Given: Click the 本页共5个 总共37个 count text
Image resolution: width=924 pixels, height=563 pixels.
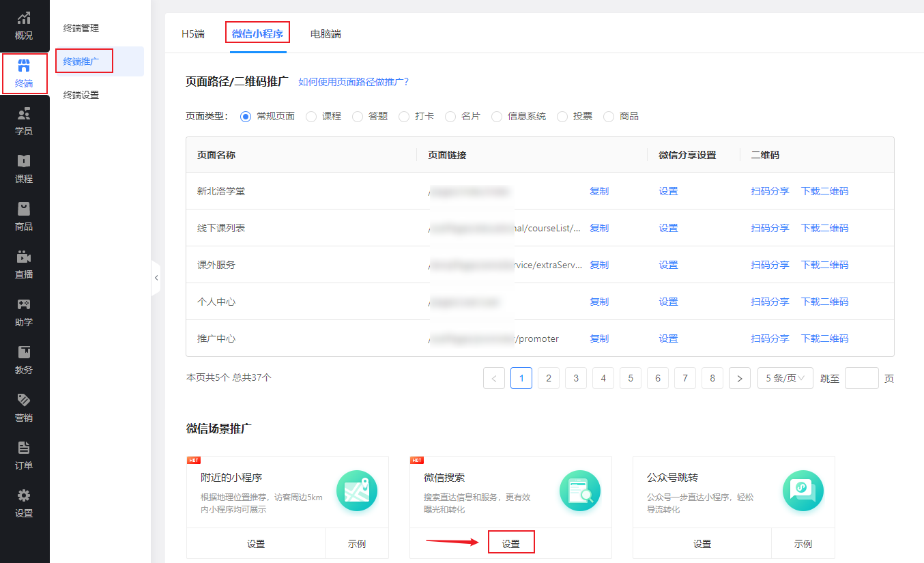Looking at the screenshot, I should pos(229,377).
